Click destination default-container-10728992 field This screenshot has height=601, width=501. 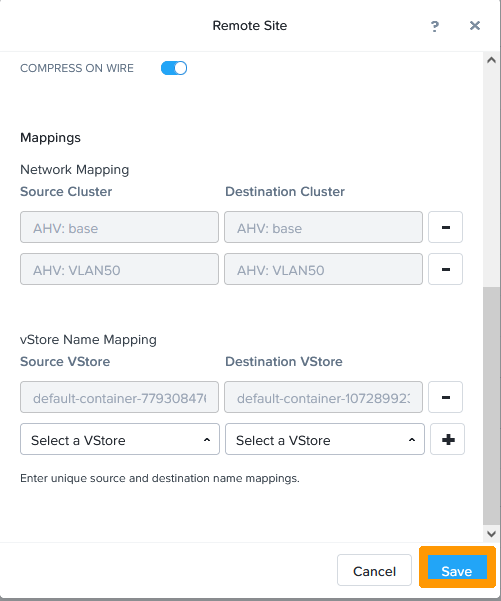pyautogui.click(x=323, y=397)
